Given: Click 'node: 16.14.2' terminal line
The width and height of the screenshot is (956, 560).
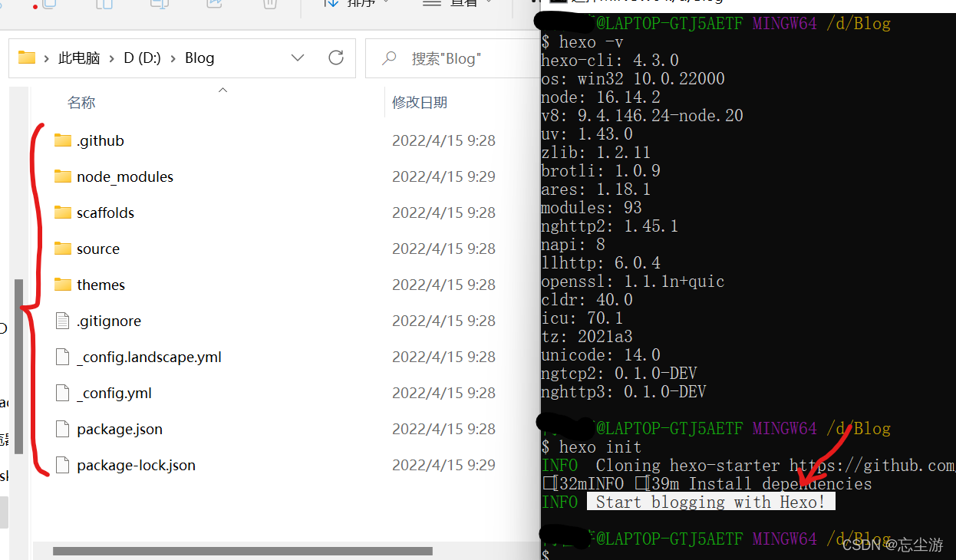Looking at the screenshot, I should click(x=601, y=97).
